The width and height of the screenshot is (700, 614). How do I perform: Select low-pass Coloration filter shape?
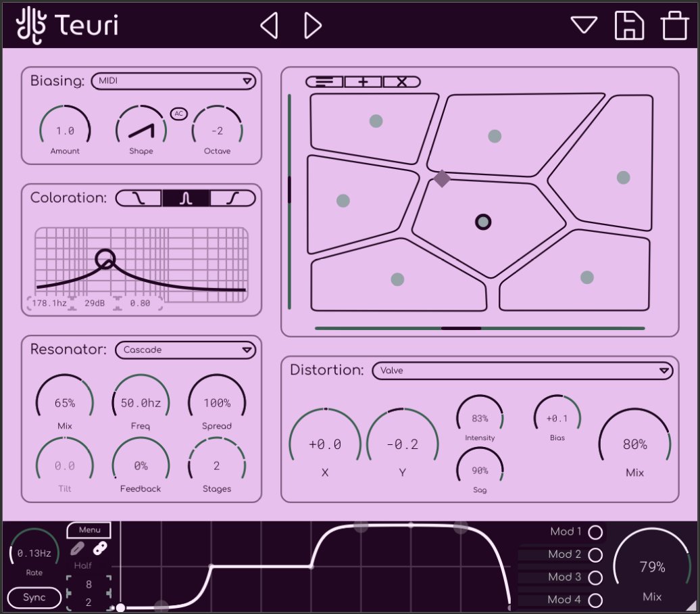coord(139,198)
